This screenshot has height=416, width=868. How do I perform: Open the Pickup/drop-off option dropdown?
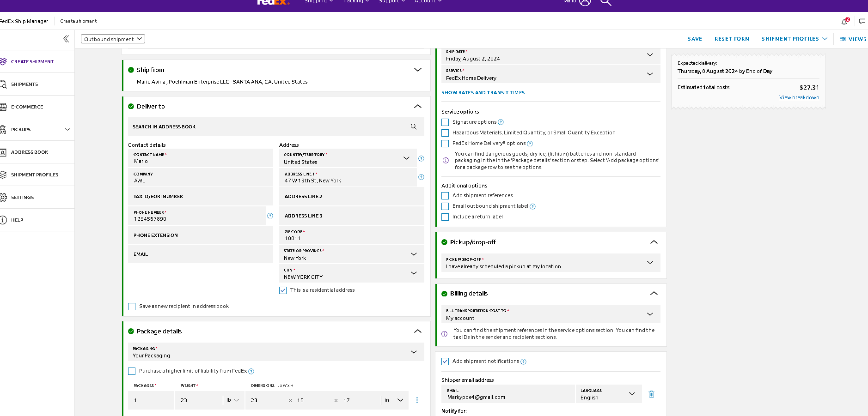[550, 263]
